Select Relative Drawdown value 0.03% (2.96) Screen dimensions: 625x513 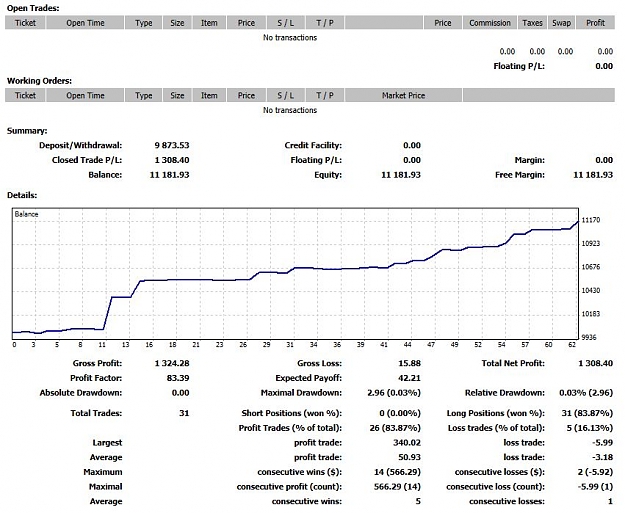tap(586, 393)
